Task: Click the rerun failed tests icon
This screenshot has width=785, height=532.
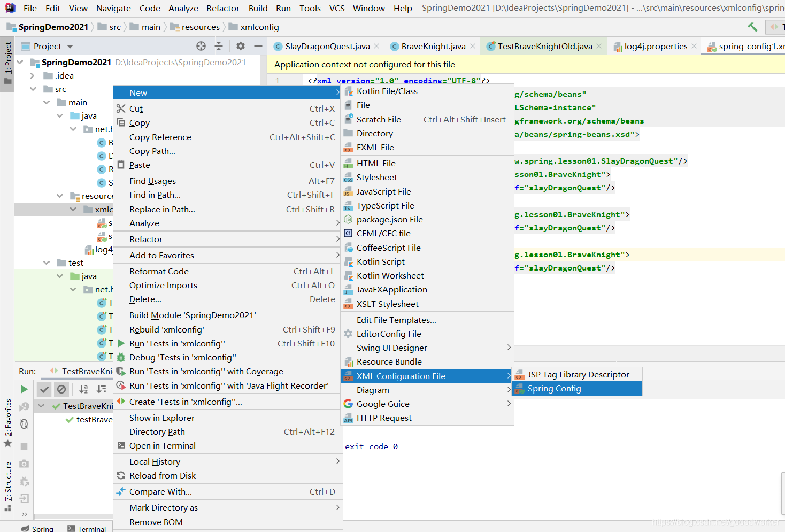Action: pos(24,407)
